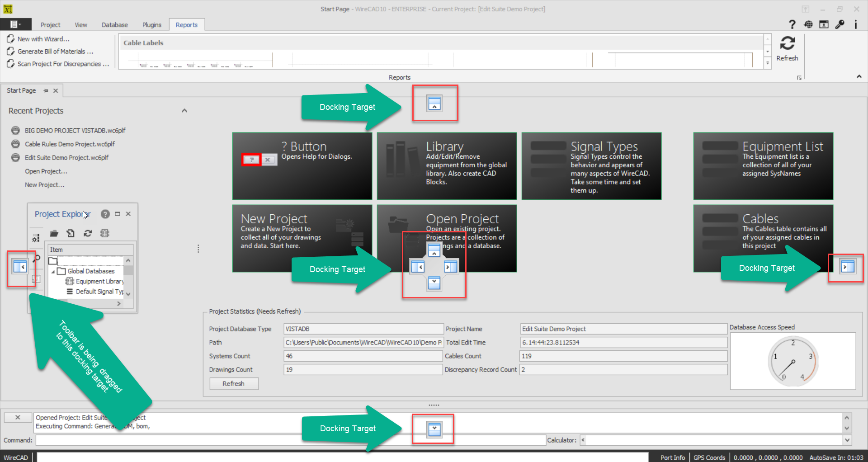
Task: Open the Calculator combo box dropdown
Action: (x=847, y=440)
